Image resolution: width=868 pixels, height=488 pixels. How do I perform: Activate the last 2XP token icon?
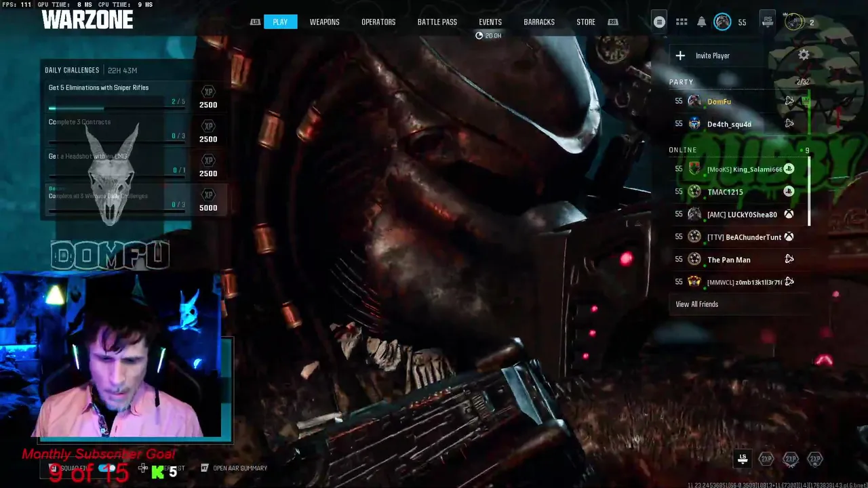click(815, 459)
